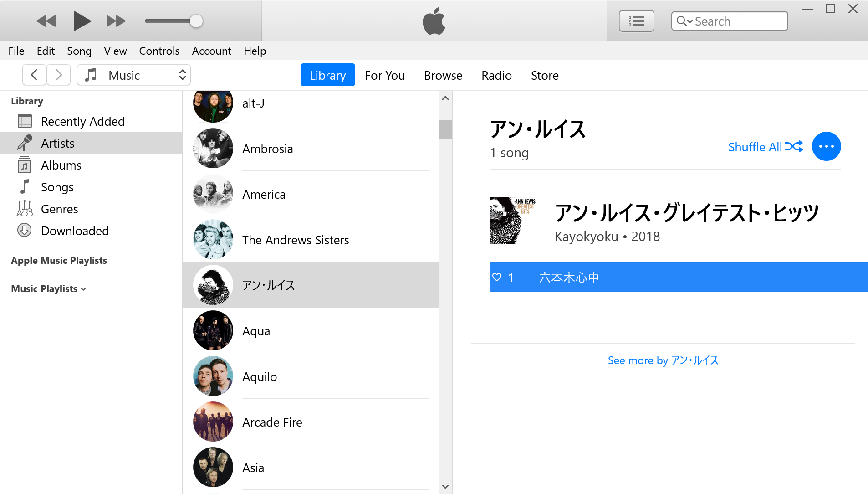Click the Downloaded arrow icon
Viewport: 868px width, 494px height.
pos(25,231)
